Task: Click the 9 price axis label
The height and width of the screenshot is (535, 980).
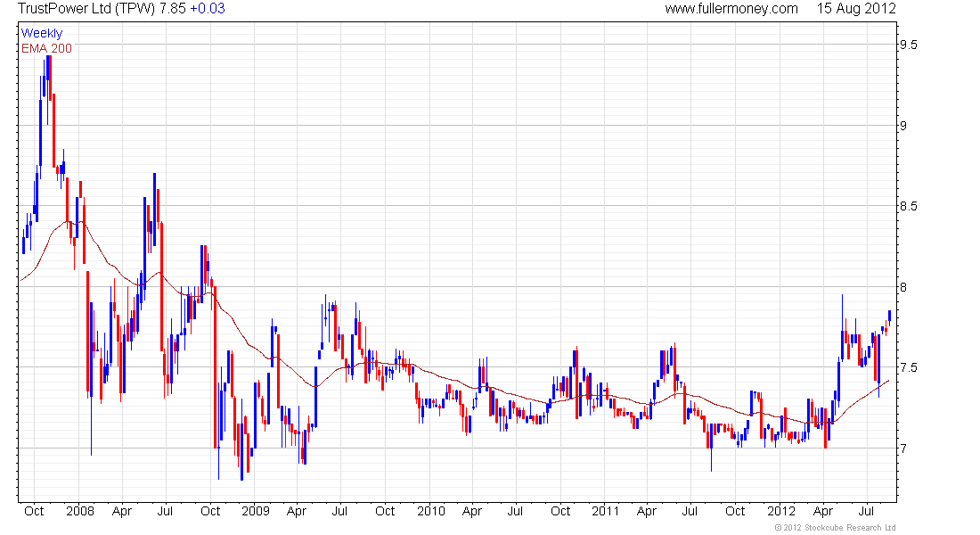Action: pyautogui.click(x=903, y=126)
